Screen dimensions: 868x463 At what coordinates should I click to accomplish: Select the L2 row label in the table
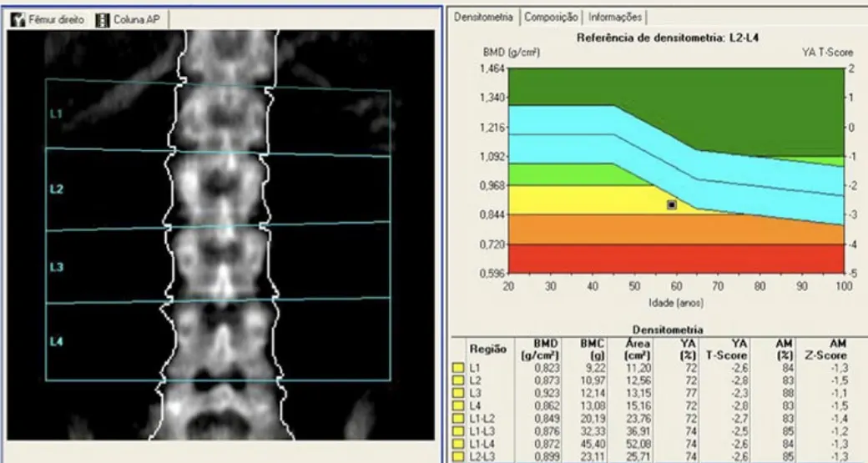(475, 380)
